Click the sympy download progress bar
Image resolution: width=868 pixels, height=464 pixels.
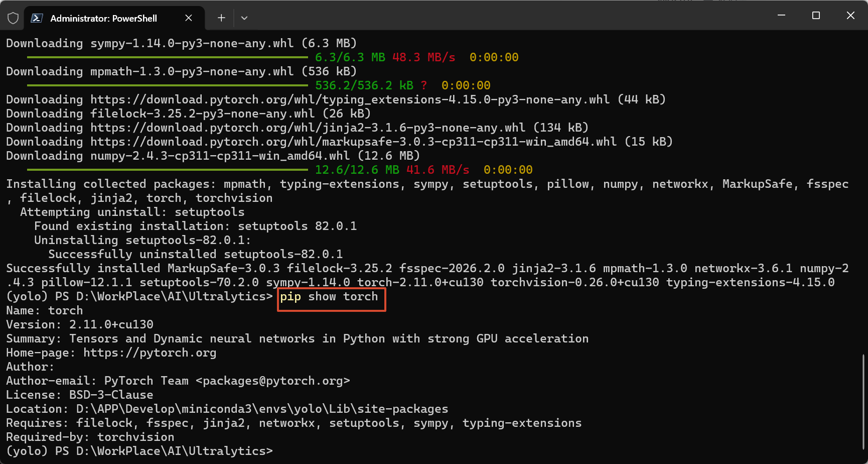(x=167, y=58)
